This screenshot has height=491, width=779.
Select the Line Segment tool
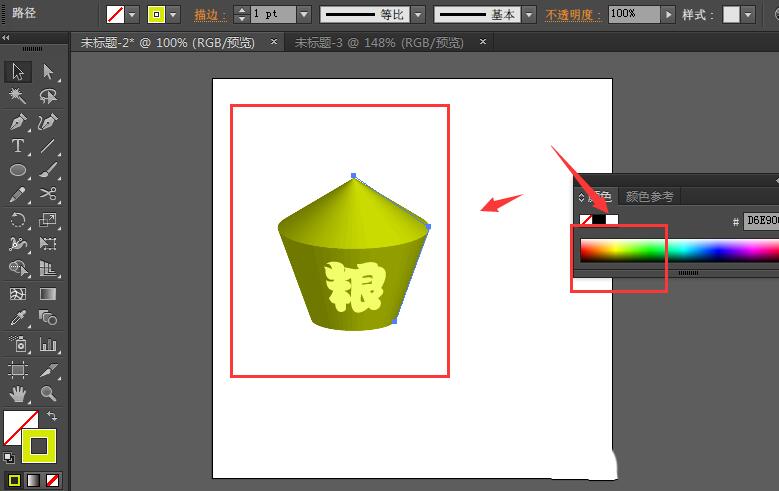click(48, 146)
